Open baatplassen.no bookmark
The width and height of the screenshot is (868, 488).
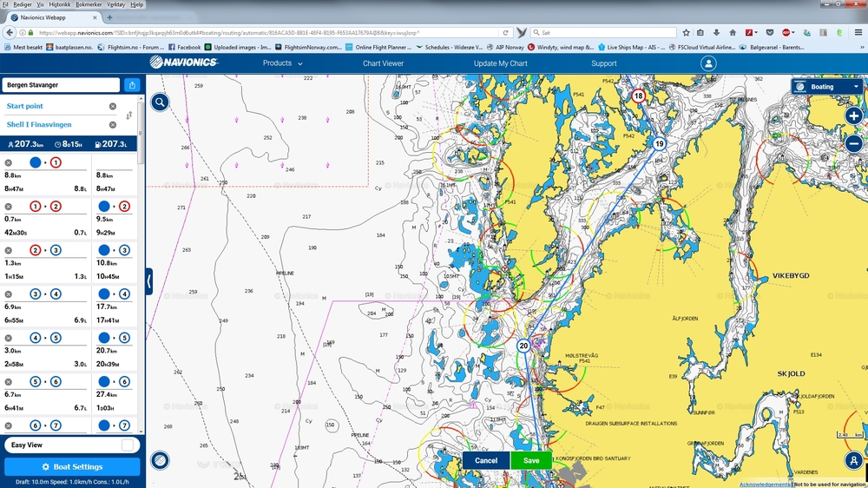[x=69, y=48]
